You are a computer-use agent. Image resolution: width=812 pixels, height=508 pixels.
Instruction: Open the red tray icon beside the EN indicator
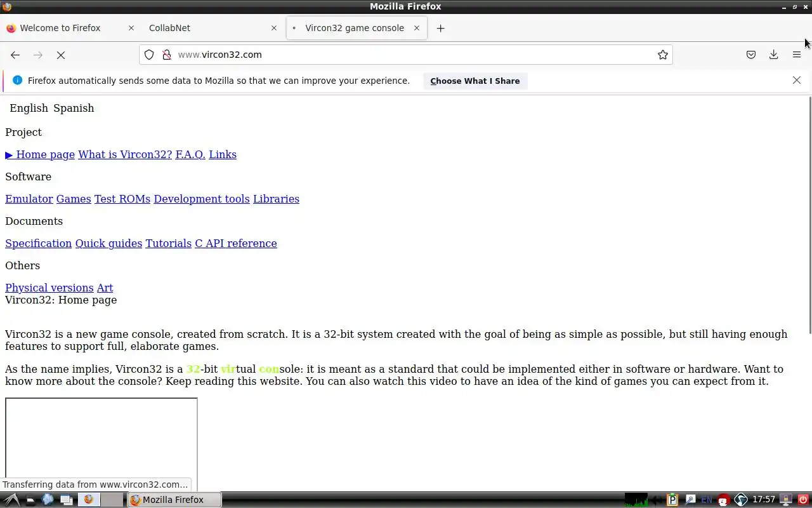click(x=723, y=500)
